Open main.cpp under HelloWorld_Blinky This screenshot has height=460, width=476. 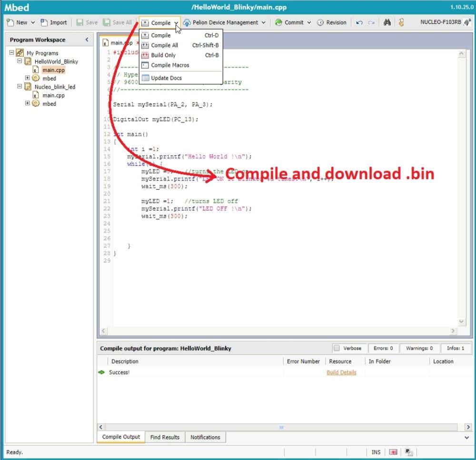[53, 70]
